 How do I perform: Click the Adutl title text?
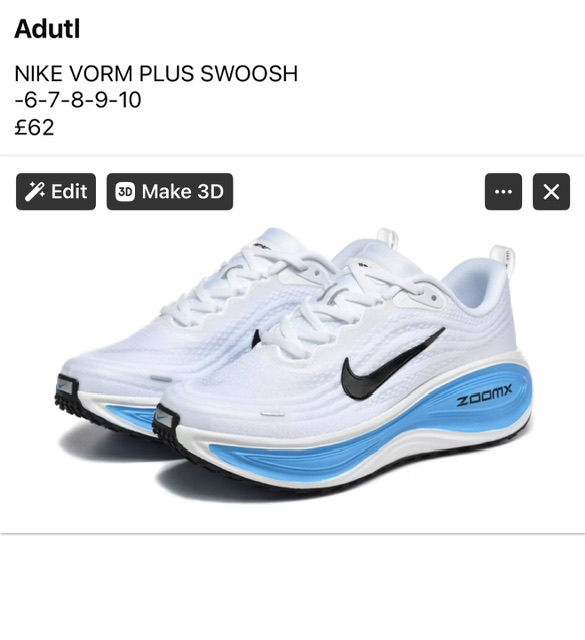(x=47, y=29)
